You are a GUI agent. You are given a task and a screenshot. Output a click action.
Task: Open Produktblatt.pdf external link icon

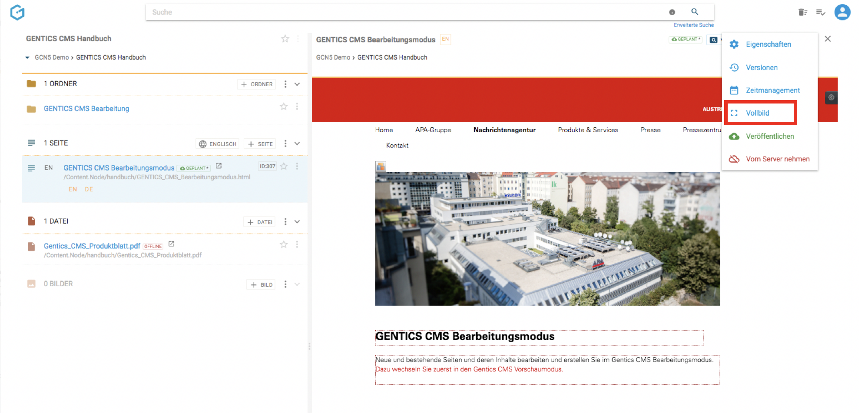pos(171,244)
